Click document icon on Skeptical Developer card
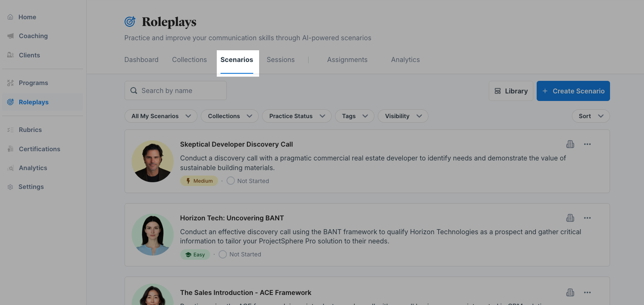 [570, 144]
